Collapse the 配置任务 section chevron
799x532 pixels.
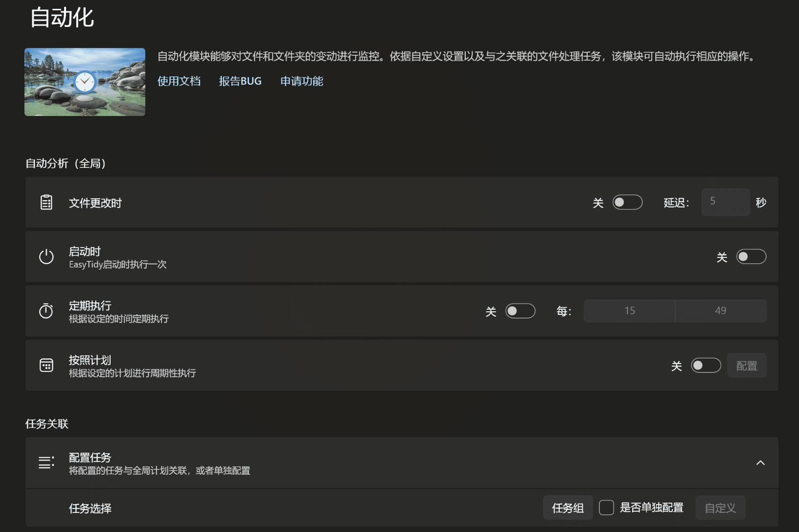[761, 462]
